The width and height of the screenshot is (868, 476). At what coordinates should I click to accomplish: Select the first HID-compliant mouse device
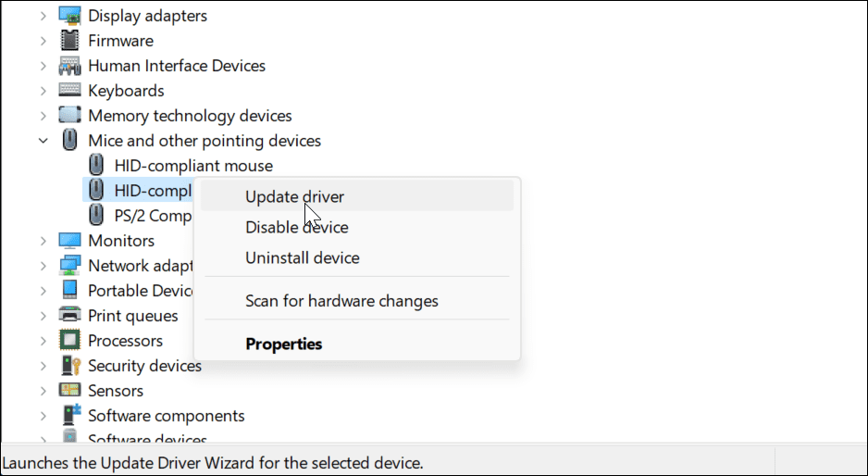pyautogui.click(x=193, y=166)
